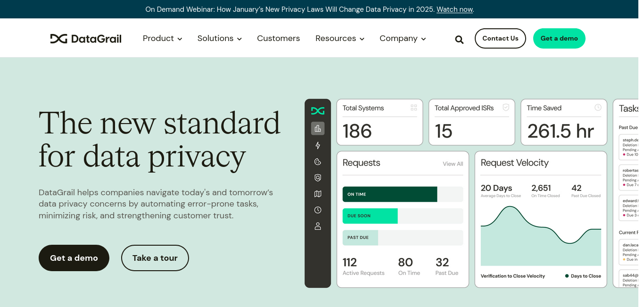Open View All in the Requests card
Viewport: 644px width, 307px height.
[x=453, y=164]
